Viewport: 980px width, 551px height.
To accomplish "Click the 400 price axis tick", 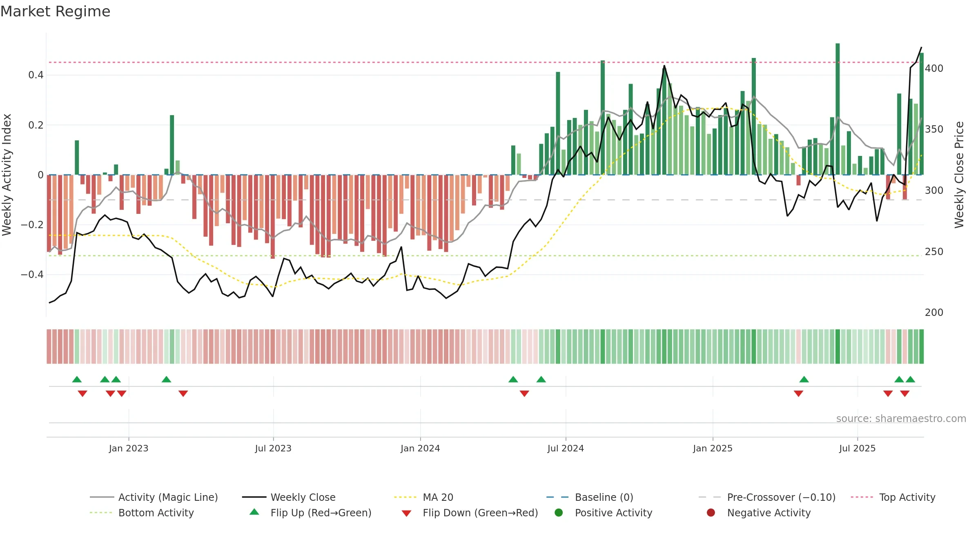I will (x=934, y=69).
